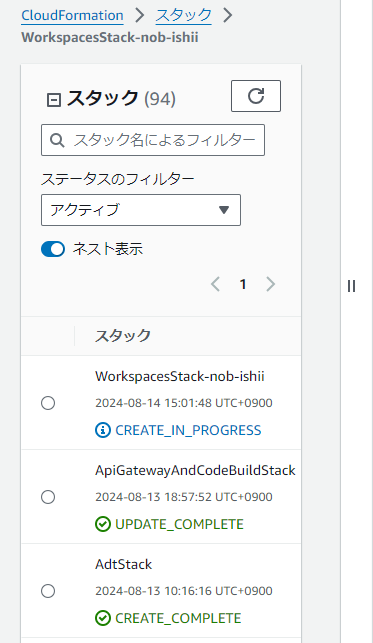
Task: Open the スタック breadcrumb link
Action: [184, 16]
